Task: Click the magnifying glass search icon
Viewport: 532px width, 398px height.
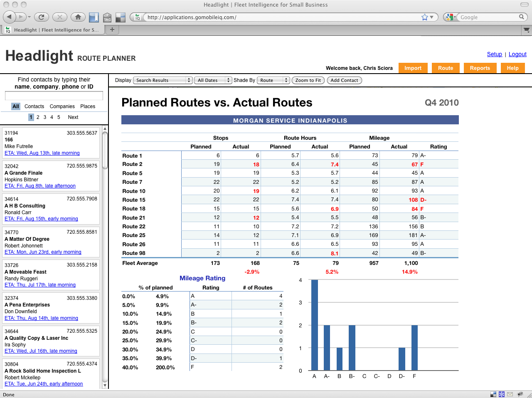Action: [x=521, y=17]
